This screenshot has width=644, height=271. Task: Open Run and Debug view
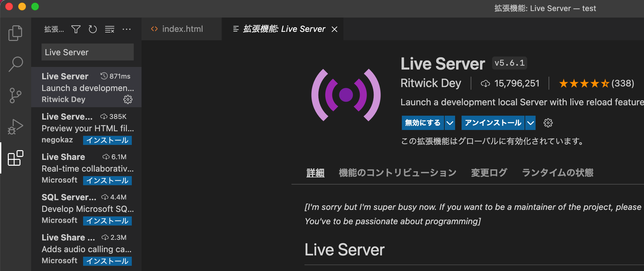(15, 127)
